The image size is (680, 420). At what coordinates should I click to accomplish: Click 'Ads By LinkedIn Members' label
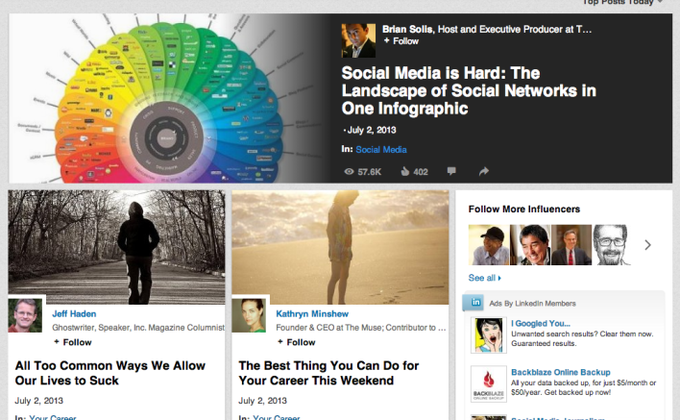pyautogui.click(x=533, y=304)
